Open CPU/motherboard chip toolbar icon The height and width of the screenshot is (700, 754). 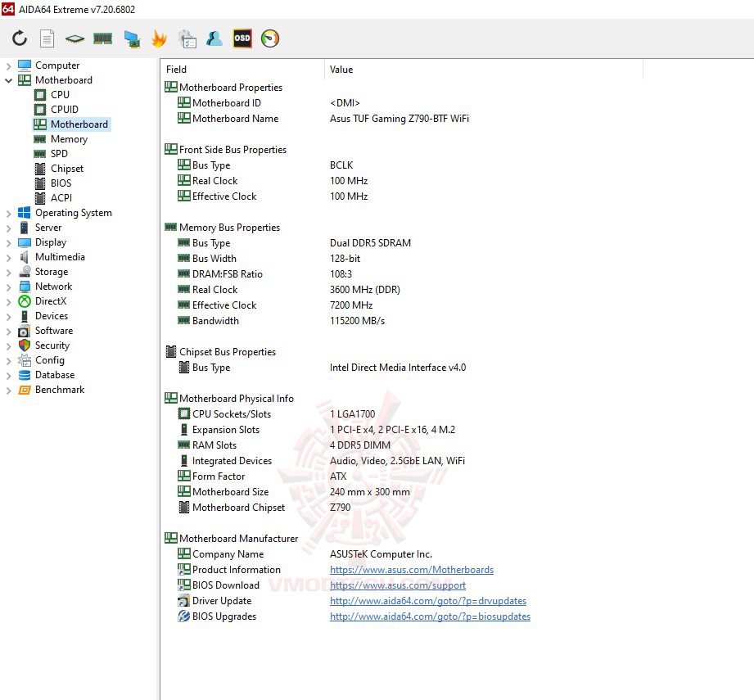[74, 39]
